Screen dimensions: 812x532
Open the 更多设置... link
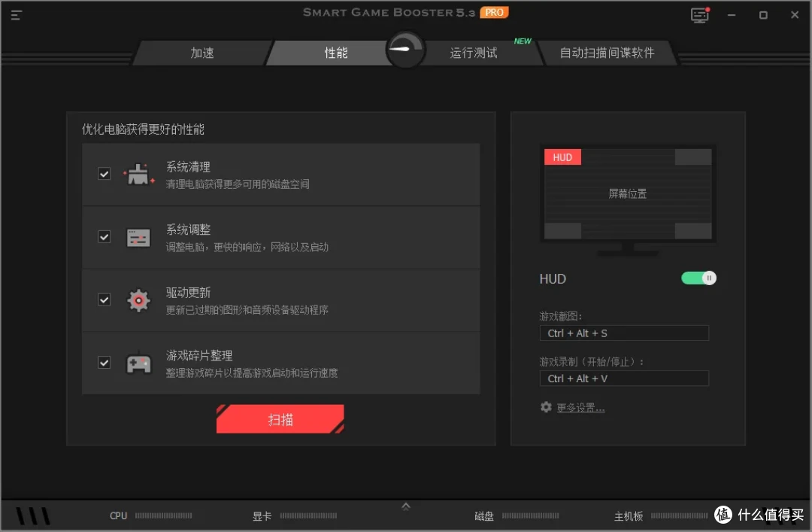point(580,408)
